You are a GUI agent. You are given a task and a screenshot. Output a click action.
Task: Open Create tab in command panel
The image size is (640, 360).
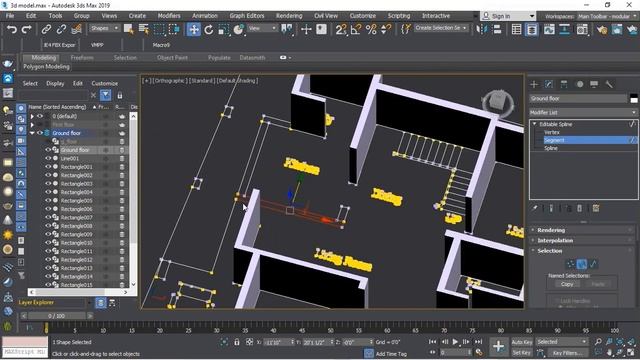(x=534, y=84)
